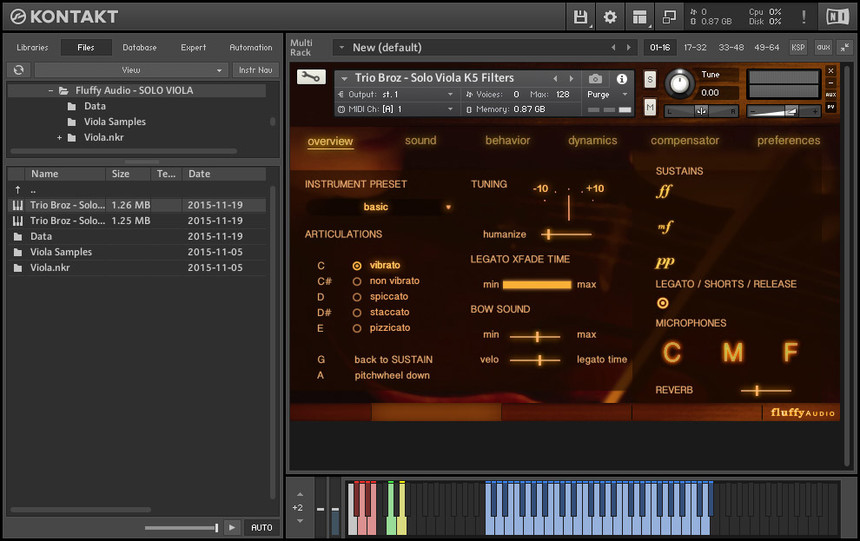Open instrument name dropdown triangle

point(344,78)
